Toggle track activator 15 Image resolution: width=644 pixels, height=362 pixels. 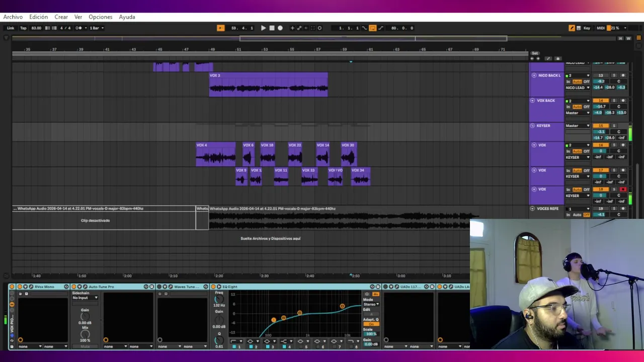pyautogui.click(x=601, y=126)
